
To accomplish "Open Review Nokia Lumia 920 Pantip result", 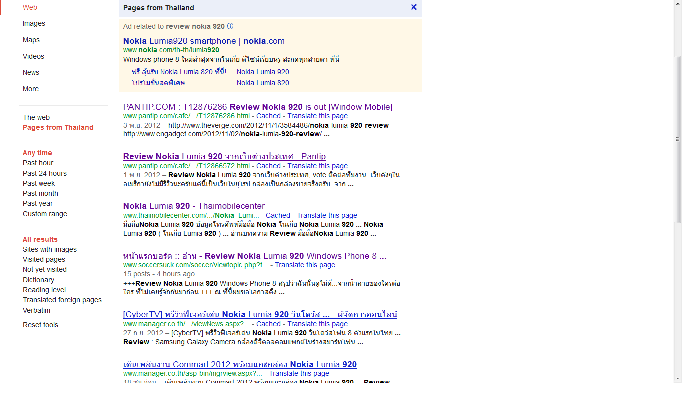I will coord(224,156).
